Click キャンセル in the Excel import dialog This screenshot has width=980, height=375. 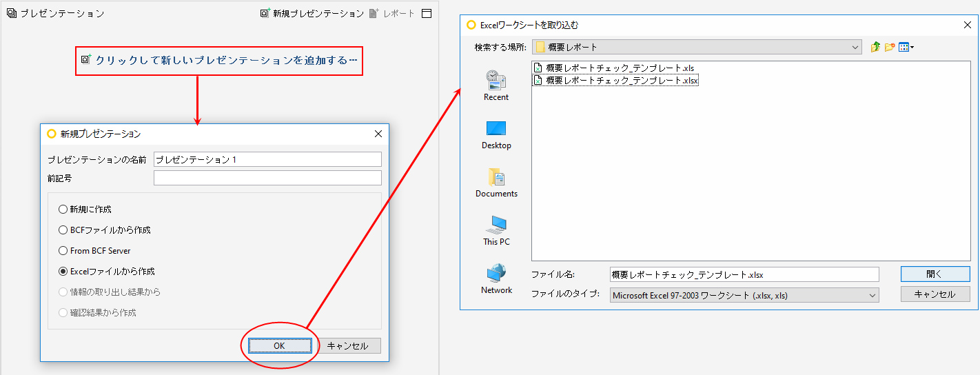(935, 294)
